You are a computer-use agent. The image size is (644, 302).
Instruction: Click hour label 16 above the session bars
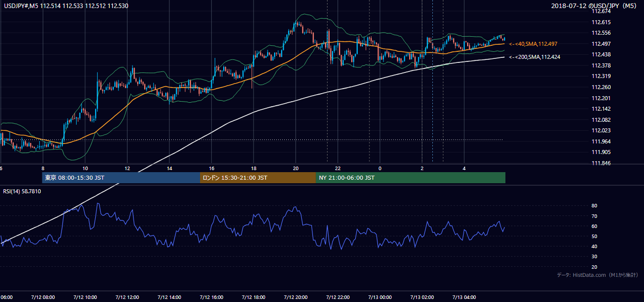[x=212, y=168]
